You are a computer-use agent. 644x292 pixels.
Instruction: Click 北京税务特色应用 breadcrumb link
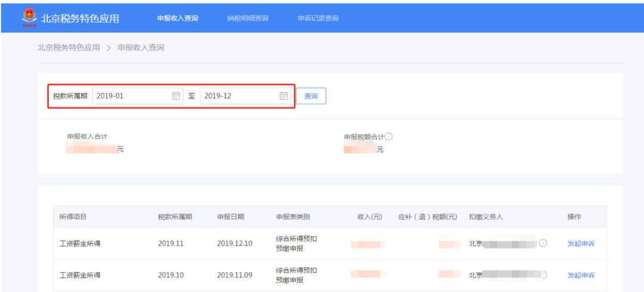69,48
